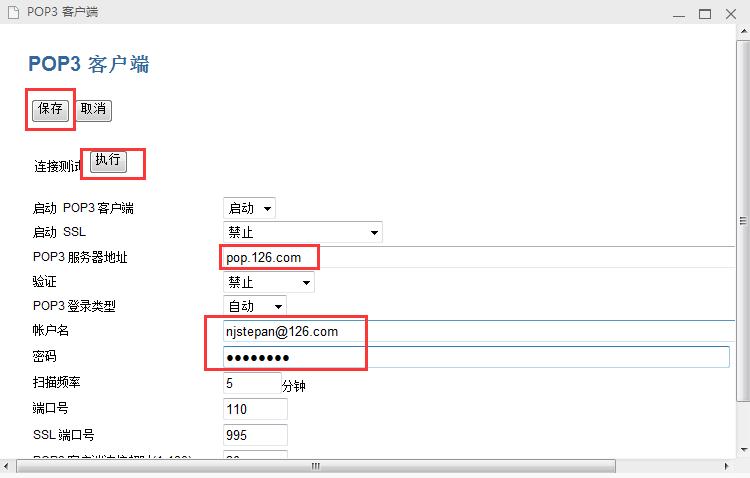Click the 扫描频率 field containing 5
This screenshot has width=750, height=478.
pos(252,383)
